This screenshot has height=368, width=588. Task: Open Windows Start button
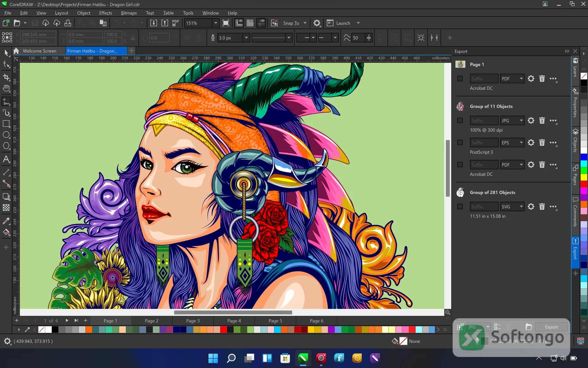tap(213, 358)
